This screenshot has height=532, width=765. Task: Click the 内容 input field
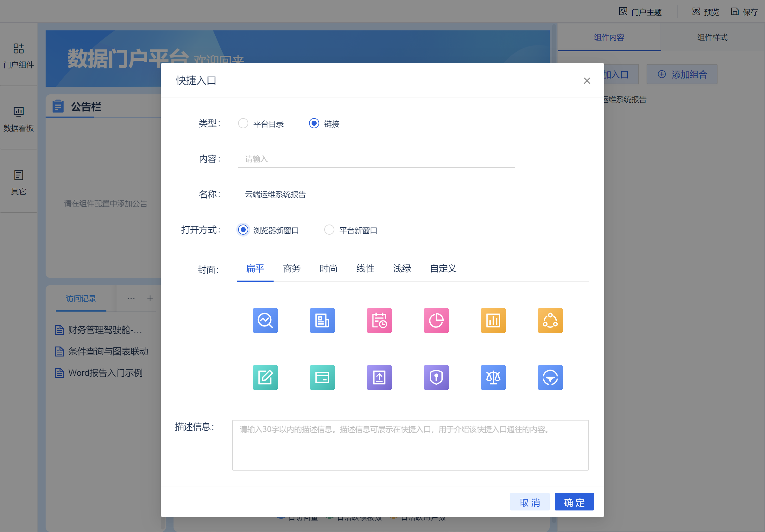pos(376,159)
